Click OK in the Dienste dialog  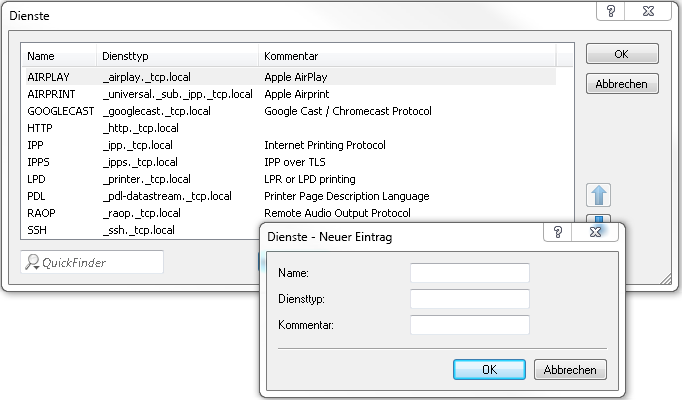[621, 54]
